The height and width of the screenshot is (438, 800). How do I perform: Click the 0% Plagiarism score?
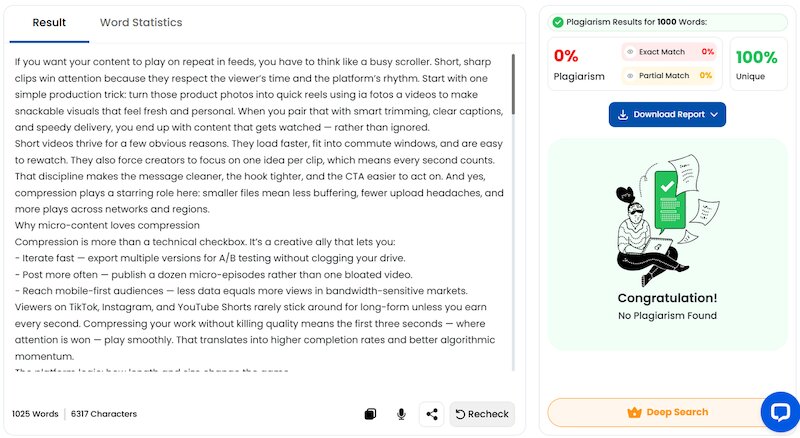(566, 56)
